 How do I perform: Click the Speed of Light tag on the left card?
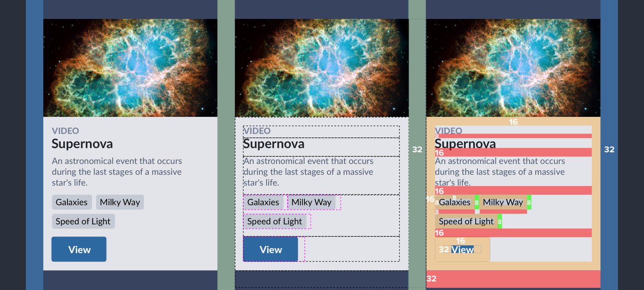83,221
